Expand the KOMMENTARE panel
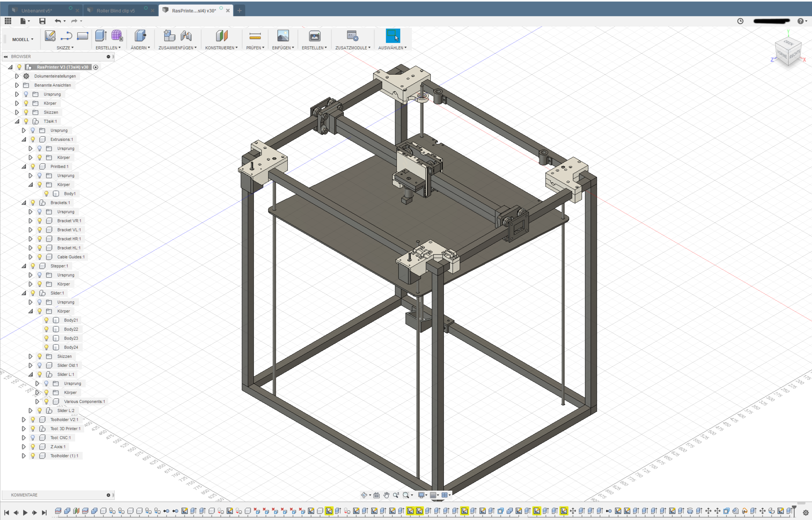This screenshot has height=520, width=812. [x=108, y=495]
